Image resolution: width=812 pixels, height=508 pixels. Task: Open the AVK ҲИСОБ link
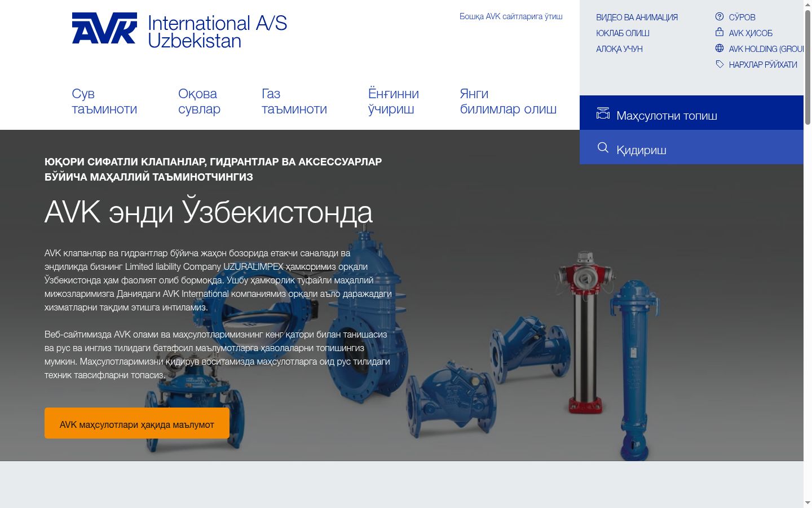751,33
